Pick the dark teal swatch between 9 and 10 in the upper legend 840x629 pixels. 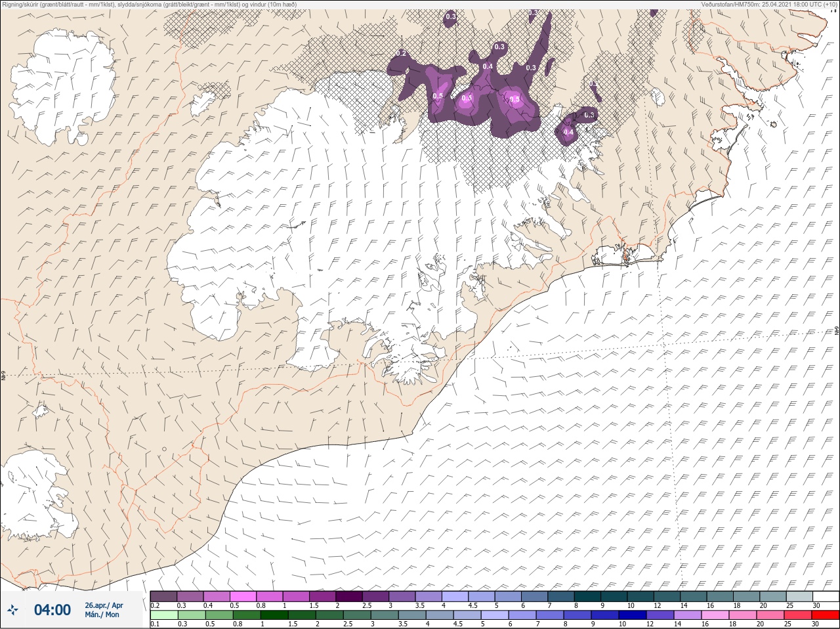(615, 596)
